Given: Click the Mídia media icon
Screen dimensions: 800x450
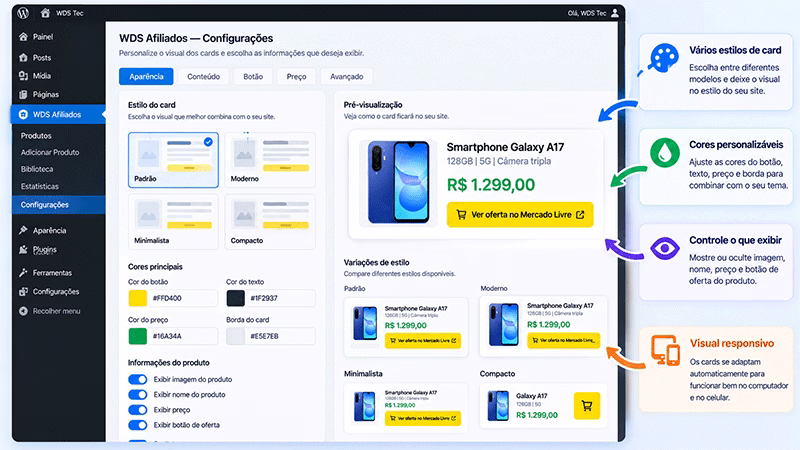Looking at the screenshot, I should (23, 76).
